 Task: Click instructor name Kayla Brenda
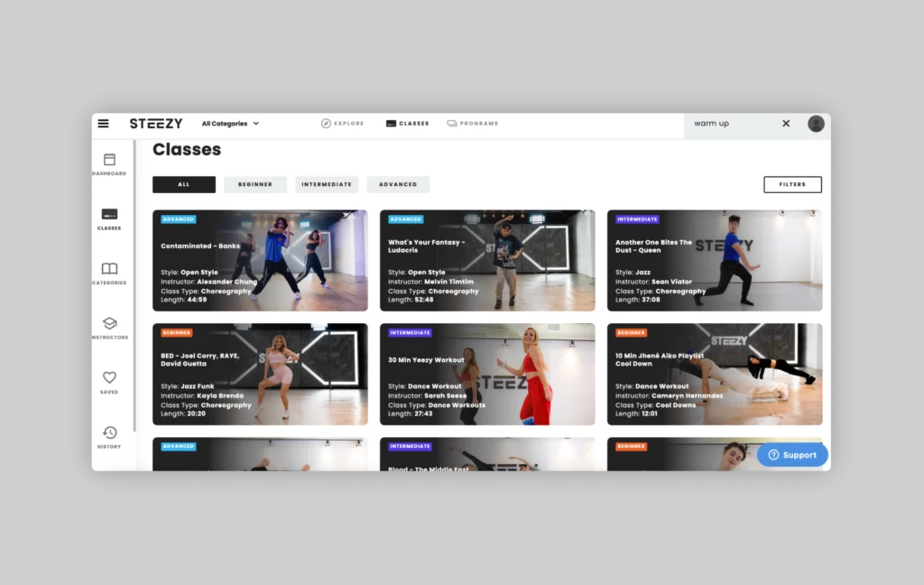point(220,395)
